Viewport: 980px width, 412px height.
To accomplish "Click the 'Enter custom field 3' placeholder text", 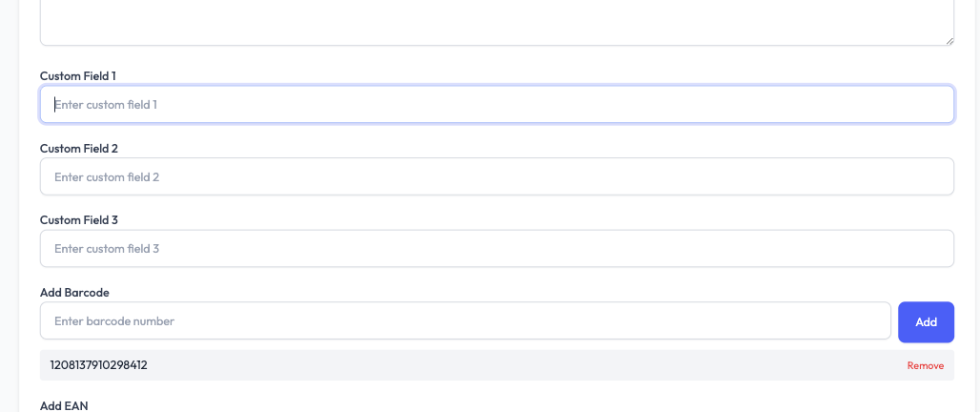I will [107, 249].
